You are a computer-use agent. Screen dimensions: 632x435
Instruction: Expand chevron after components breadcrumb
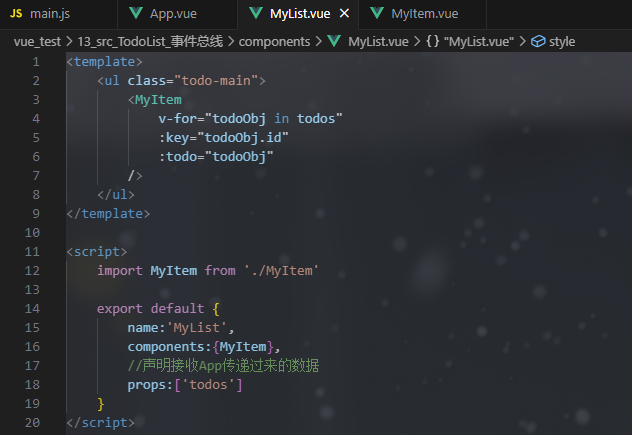pos(319,42)
